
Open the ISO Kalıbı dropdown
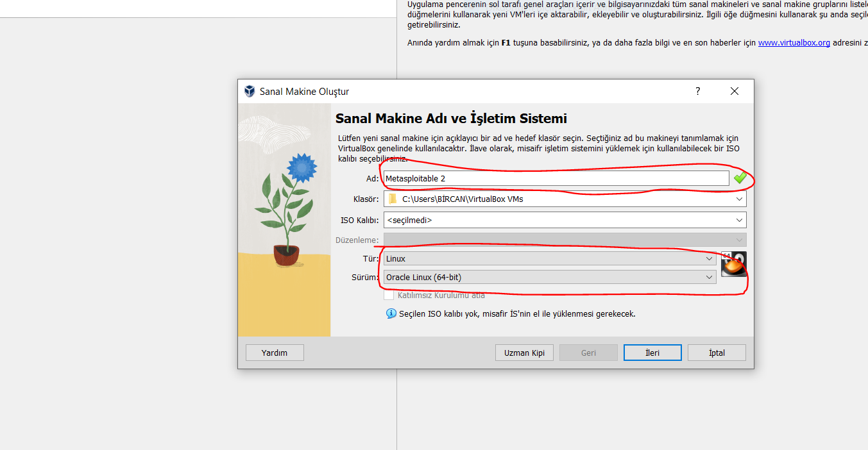(565, 220)
